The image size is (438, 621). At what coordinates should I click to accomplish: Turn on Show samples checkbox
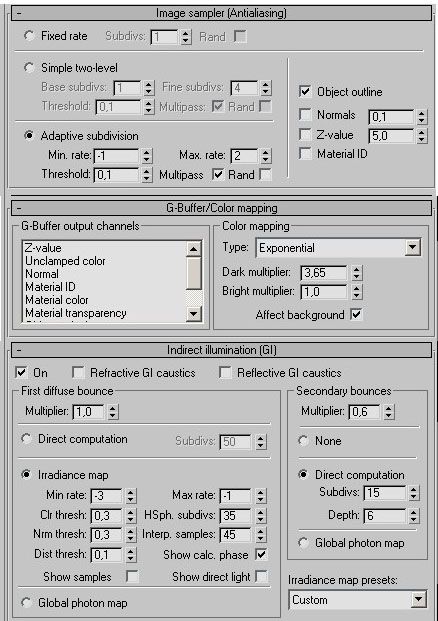pos(132,576)
